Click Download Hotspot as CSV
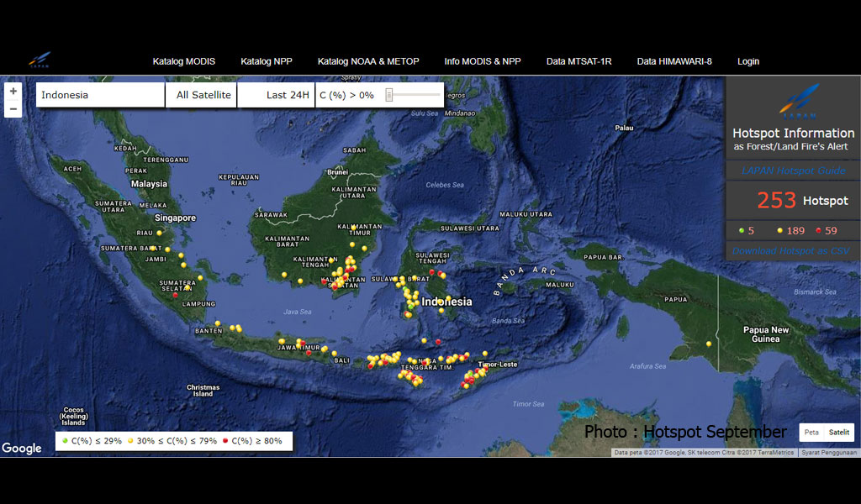This screenshot has height=504, width=861. (791, 250)
